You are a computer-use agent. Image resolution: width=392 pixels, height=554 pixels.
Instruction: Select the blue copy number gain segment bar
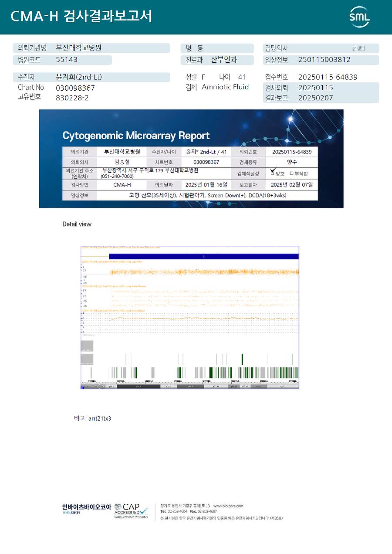point(203,256)
